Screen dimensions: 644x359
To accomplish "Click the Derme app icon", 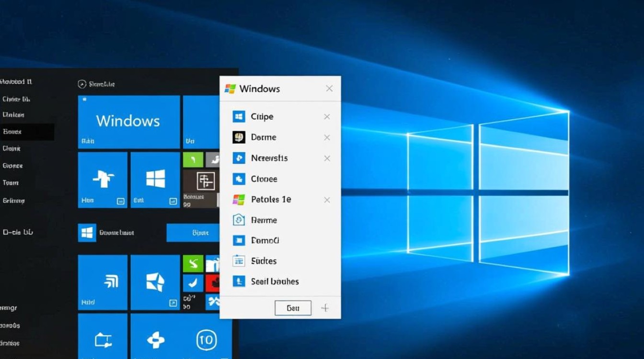I will coord(238,137).
